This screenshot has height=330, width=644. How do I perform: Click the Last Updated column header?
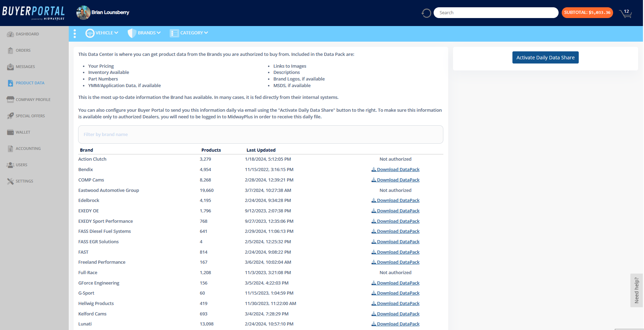pyautogui.click(x=261, y=150)
